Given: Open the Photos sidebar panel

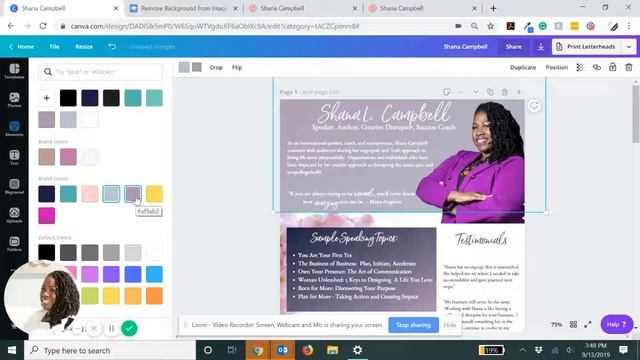Looking at the screenshot, I should click(x=14, y=100).
